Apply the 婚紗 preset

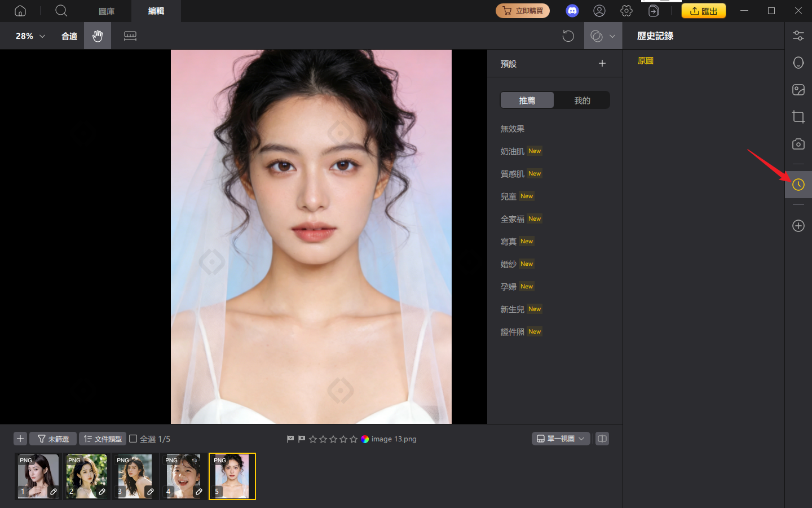tap(509, 264)
